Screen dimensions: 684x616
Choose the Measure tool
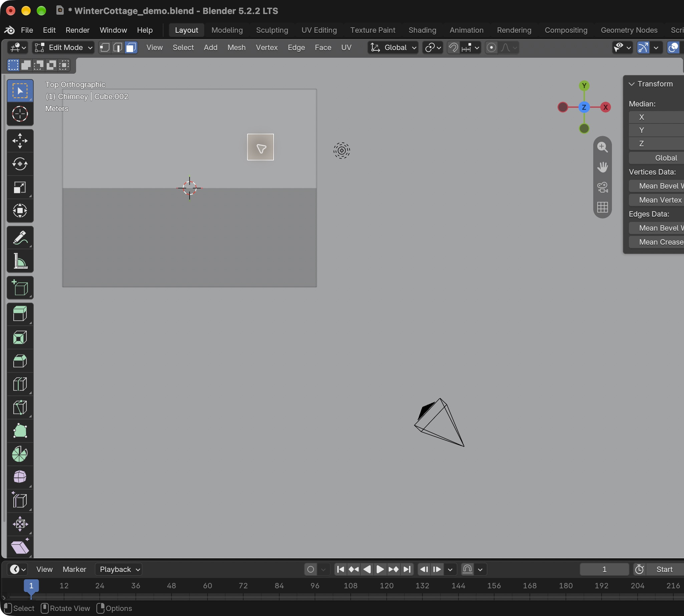[20, 261]
